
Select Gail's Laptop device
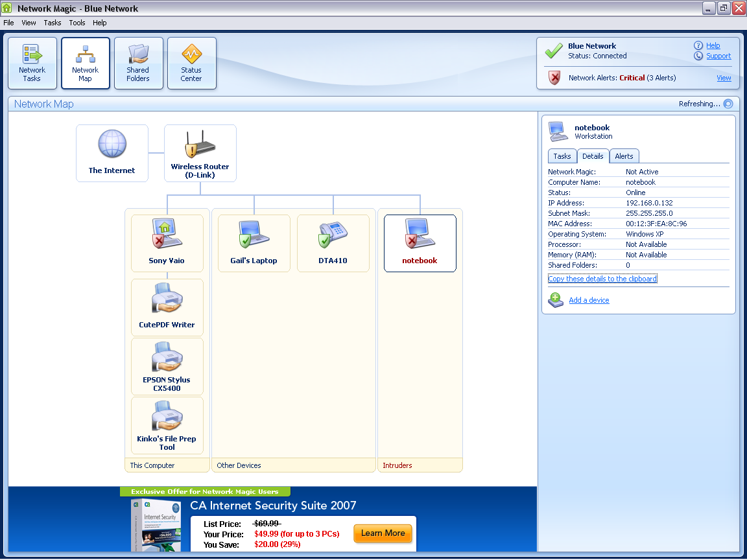tap(254, 243)
